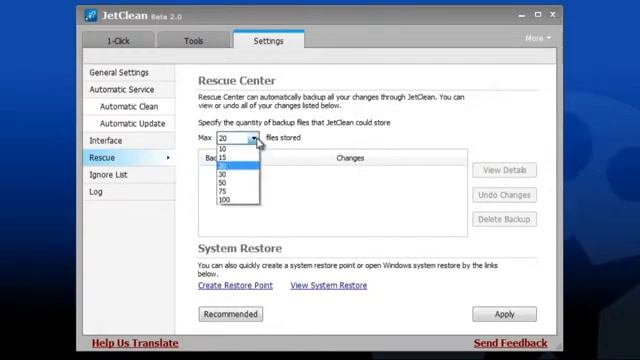Toggle the Max files stored dropdown arrow
This screenshot has height=360, width=640.
(x=253, y=138)
